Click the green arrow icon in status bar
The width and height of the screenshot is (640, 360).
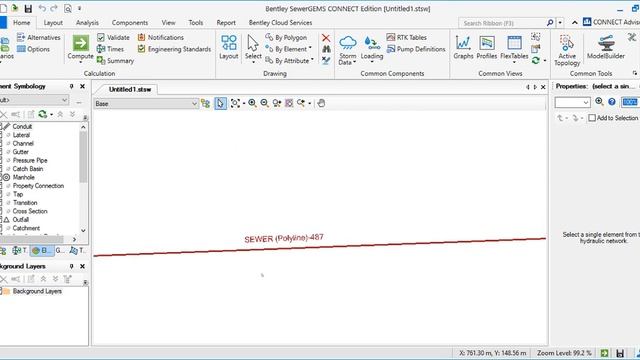click(x=604, y=353)
